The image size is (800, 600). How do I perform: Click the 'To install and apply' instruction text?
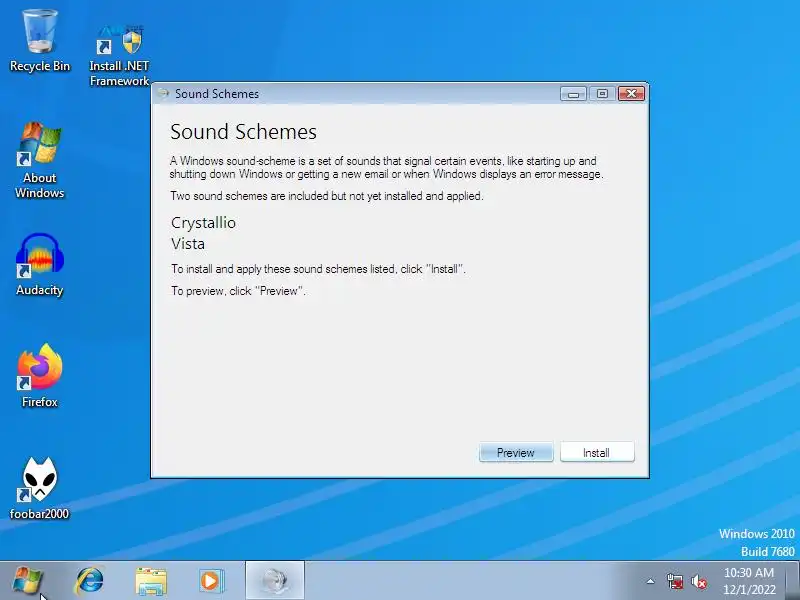click(318, 269)
